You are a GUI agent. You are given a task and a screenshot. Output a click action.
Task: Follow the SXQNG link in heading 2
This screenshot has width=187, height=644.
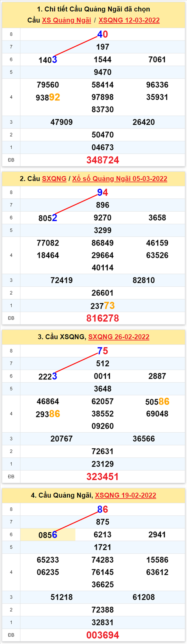54,179
